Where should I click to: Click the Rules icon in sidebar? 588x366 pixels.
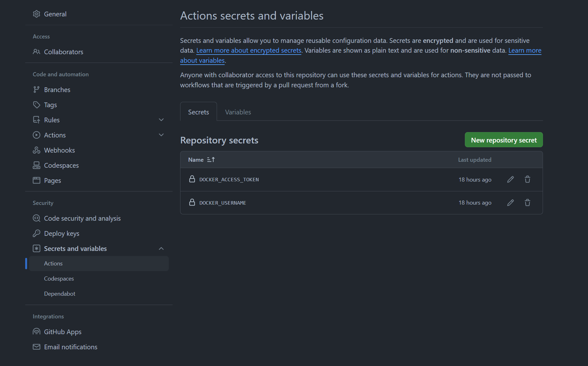coord(37,120)
